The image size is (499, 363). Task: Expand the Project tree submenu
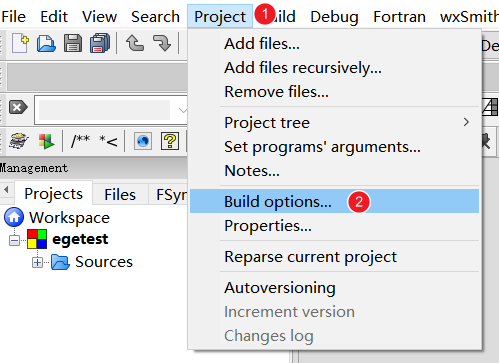click(x=334, y=123)
